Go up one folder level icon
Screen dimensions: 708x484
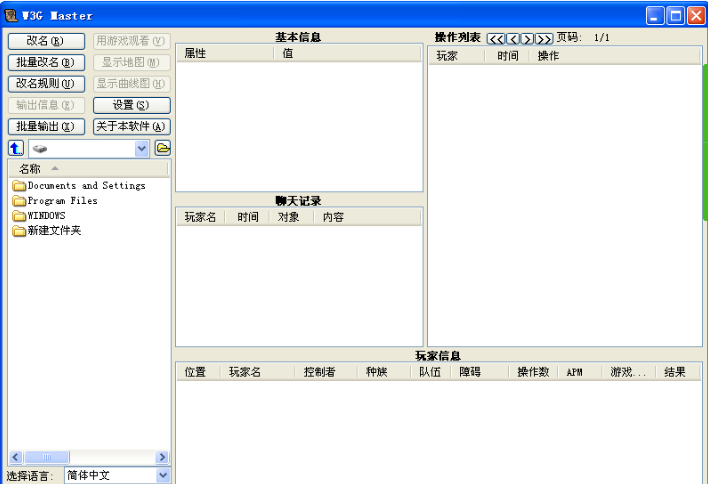[x=16, y=148]
